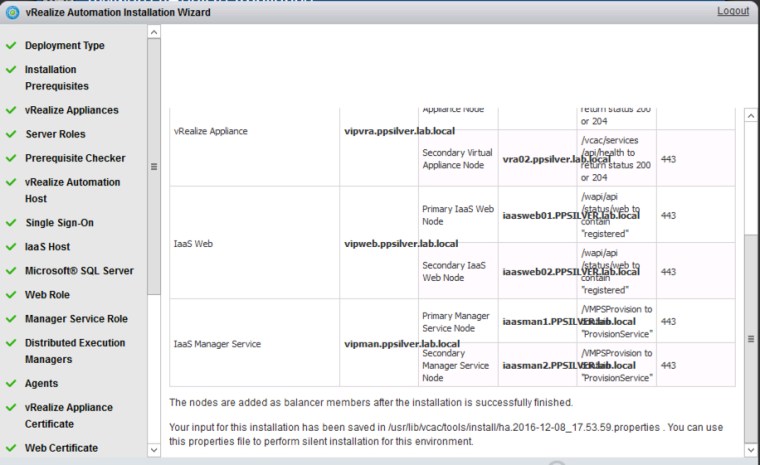Click green checkmark beside Distributed Execution Managers
760x465 pixels.
click(11, 343)
